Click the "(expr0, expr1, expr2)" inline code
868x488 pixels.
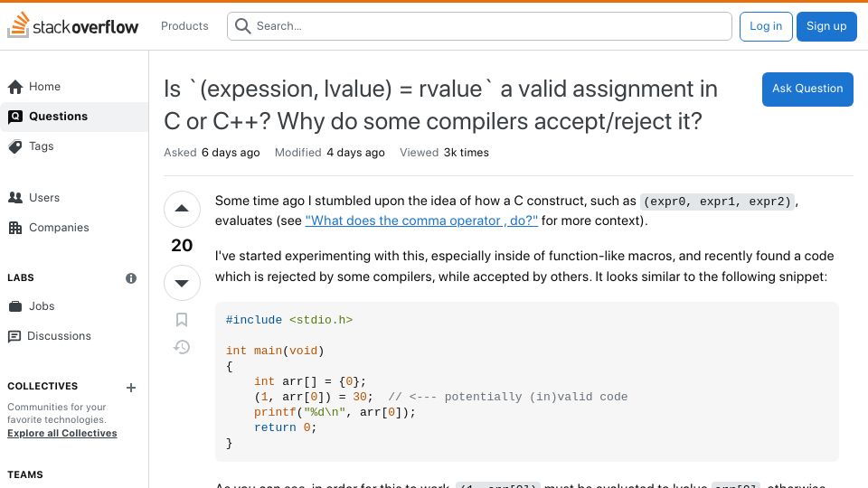point(717,202)
